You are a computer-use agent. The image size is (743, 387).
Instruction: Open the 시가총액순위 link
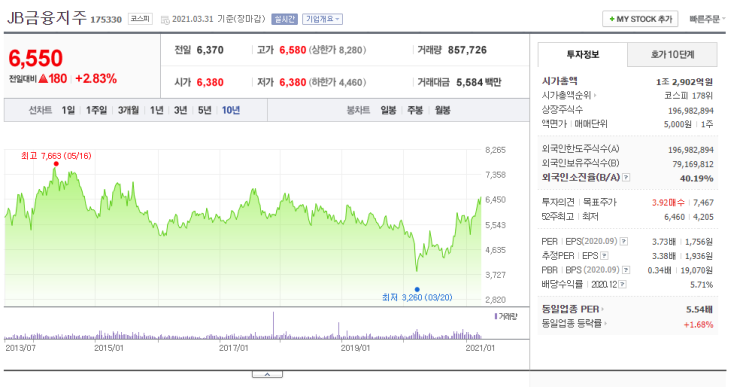[569, 95]
